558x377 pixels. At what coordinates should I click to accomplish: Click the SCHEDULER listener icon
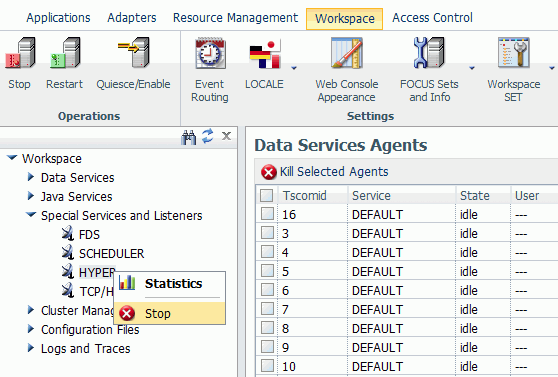(68, 253)
